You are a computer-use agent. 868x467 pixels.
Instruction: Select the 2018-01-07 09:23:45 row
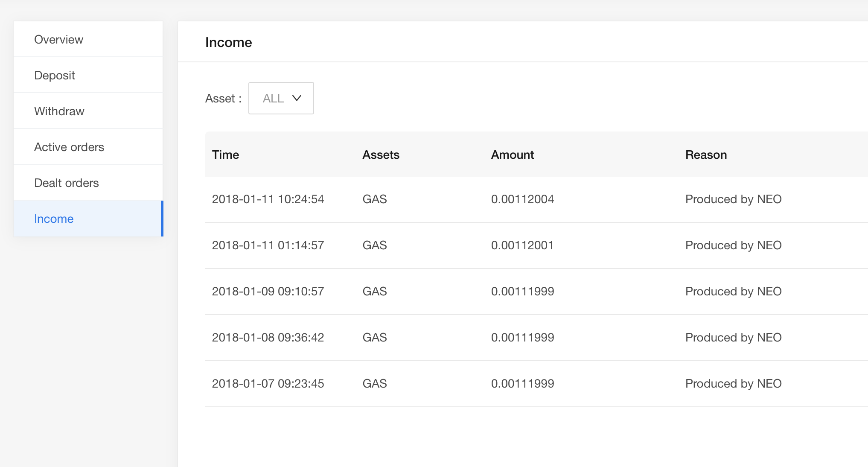(268, 383)
